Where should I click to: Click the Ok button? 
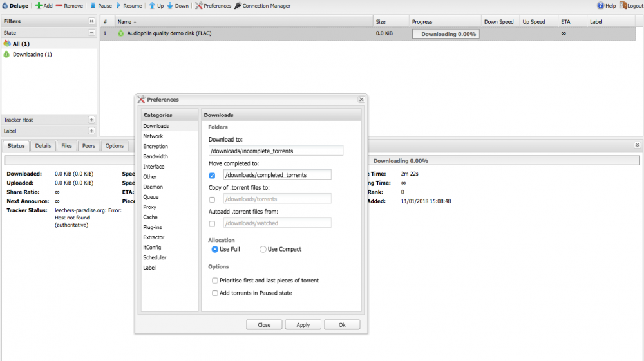click(x=342, y=325)
